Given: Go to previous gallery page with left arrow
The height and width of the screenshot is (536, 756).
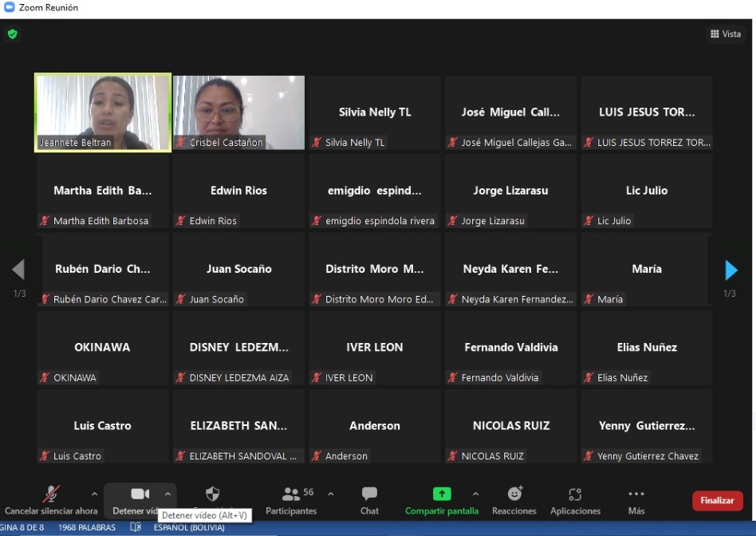Looking at the screenshot, I should pyautogui.click(x=18, y=270).
